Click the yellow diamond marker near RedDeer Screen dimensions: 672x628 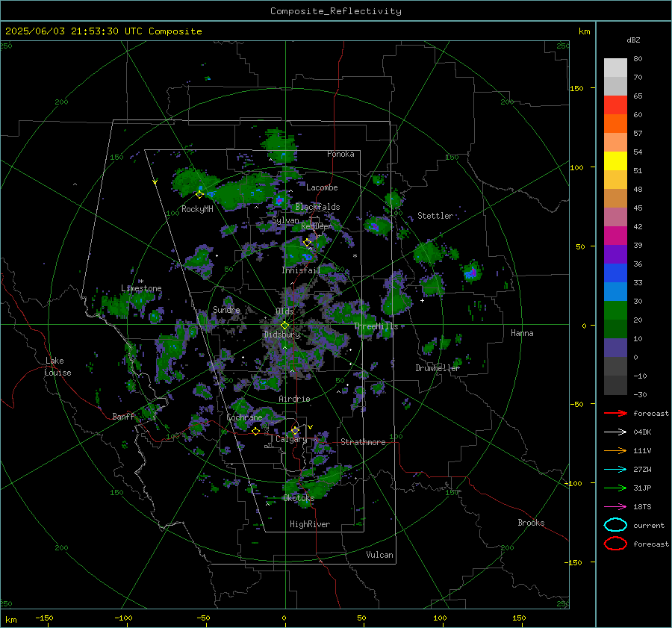click(x=308, y=243)
